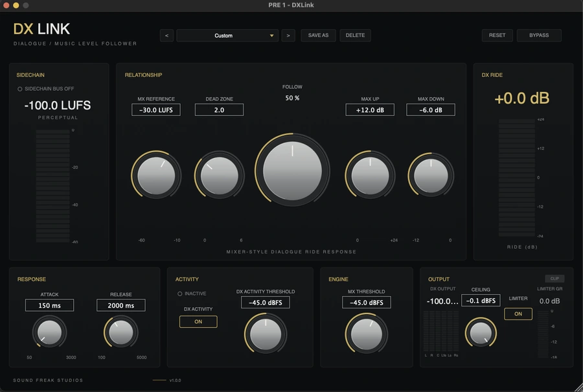The image size is (583, 392).
Task: Click the Max Down knob
Action: pyautogui.click(x=431, y=175)
